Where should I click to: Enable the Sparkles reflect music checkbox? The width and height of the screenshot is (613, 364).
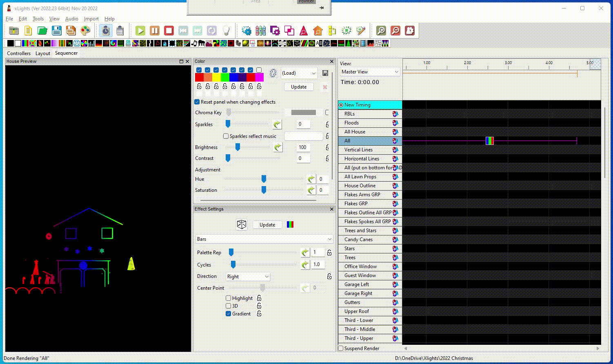pos(226,136)
